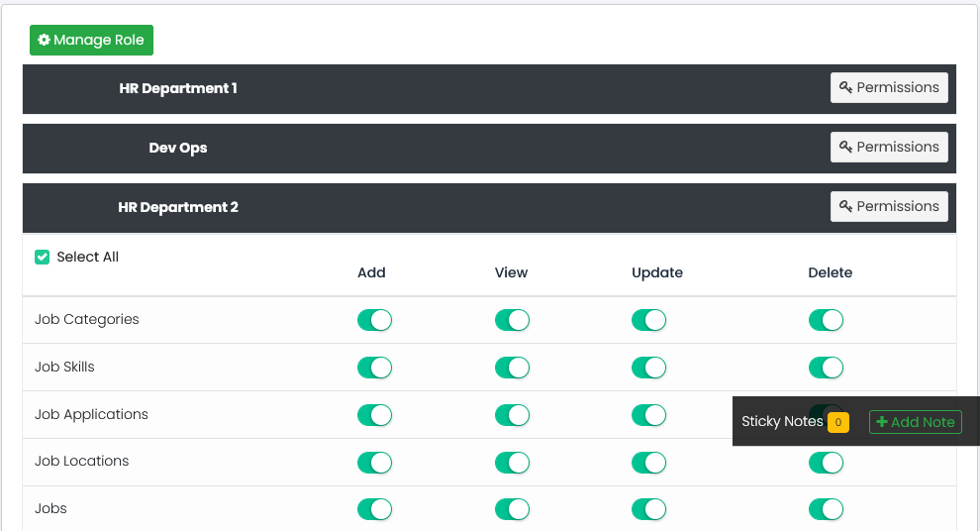The width and height of the screenshot is (980, 531).
Task: Toggle View permission for Job Skills
Action: point(512,368)
